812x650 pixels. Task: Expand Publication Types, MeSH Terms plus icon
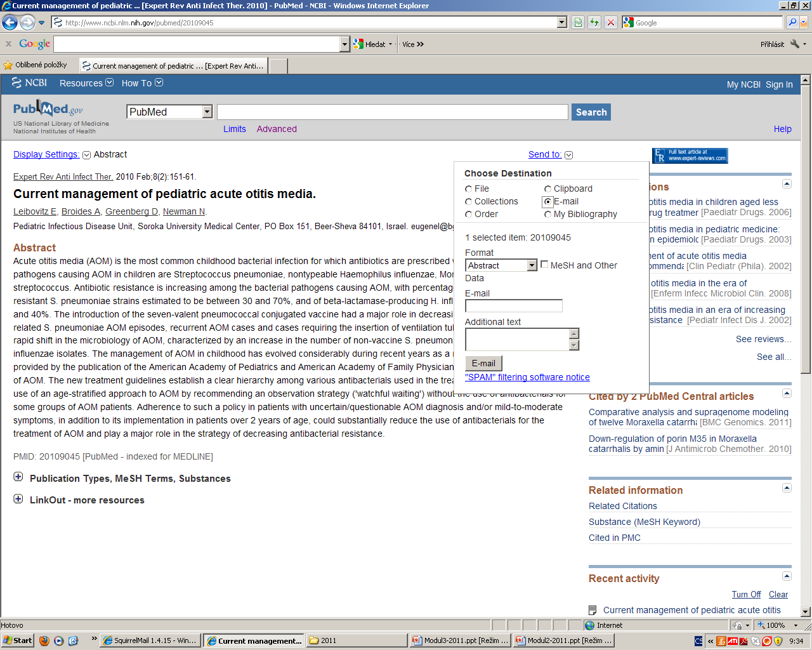point(18,477)
